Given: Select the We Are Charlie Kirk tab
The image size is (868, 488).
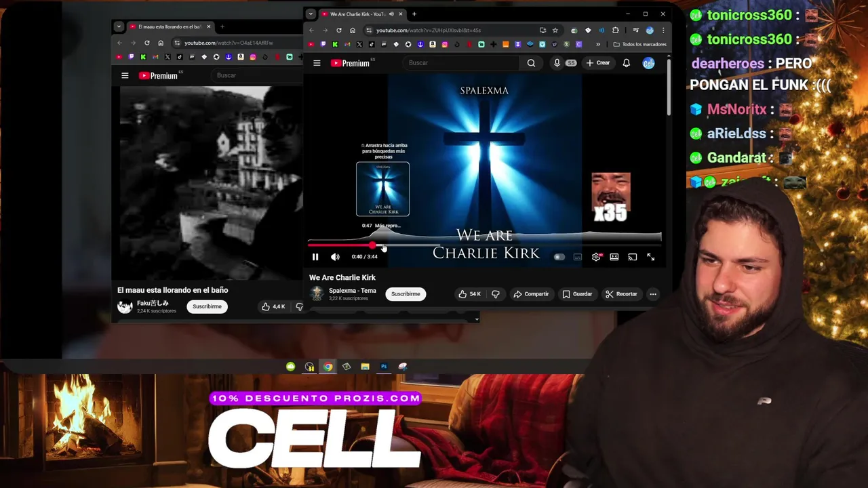Looking at the screenshot, I should (x=363, y=14).
